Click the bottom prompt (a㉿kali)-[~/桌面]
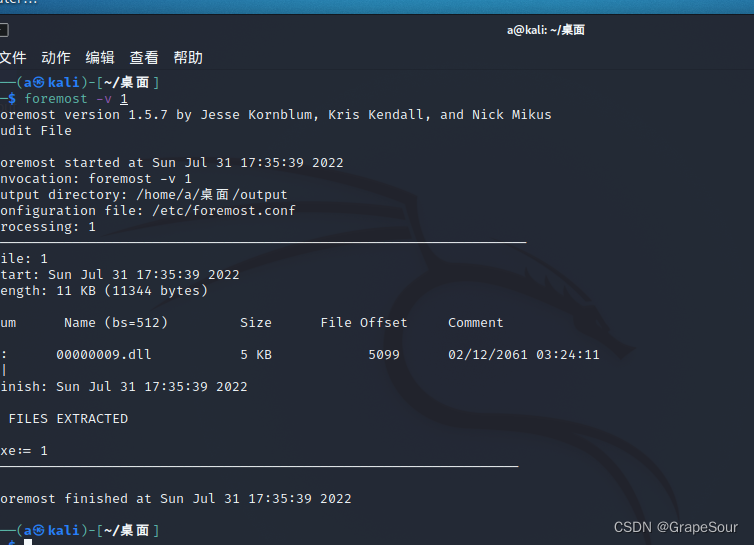This screenshot has width=754, height=545. coord(80,530)
